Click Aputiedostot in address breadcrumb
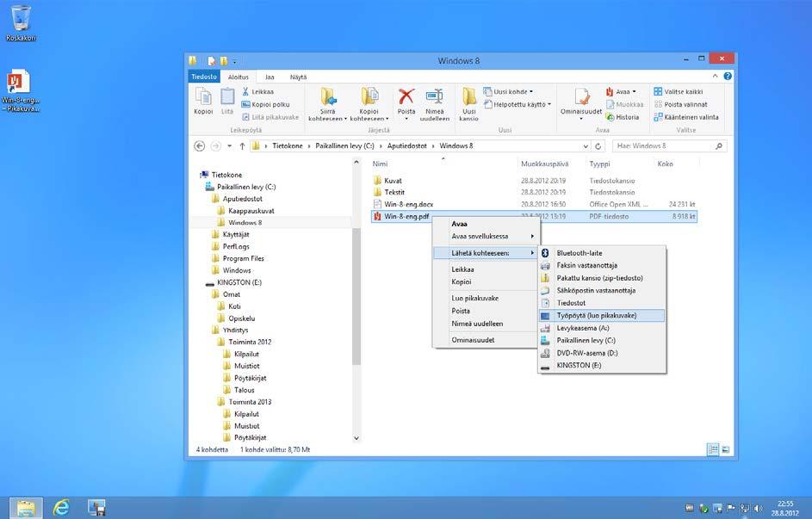This screenshot has height=519, width=812. pos(407,146)
